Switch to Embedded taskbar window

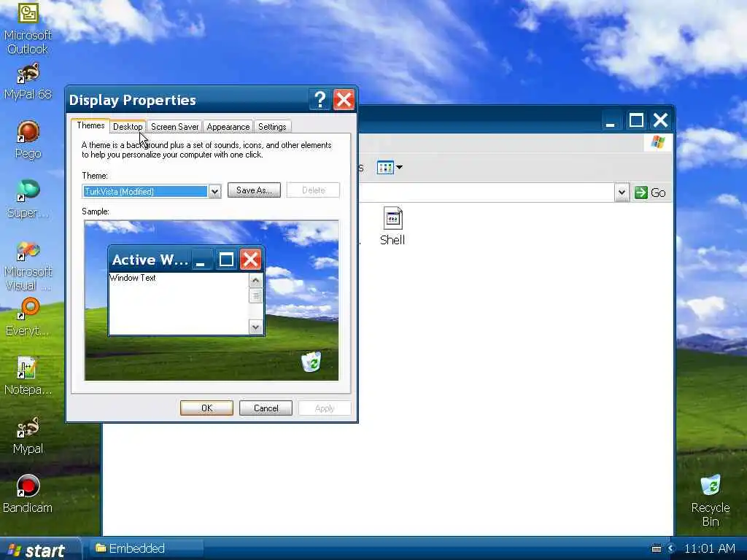pos(147,548)
